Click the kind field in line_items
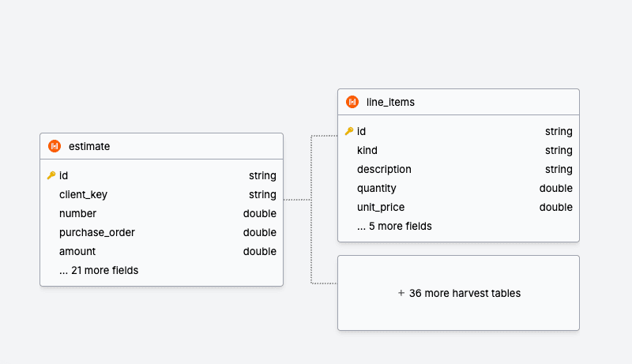Viewport: 632px width, 364px height. 367,151
